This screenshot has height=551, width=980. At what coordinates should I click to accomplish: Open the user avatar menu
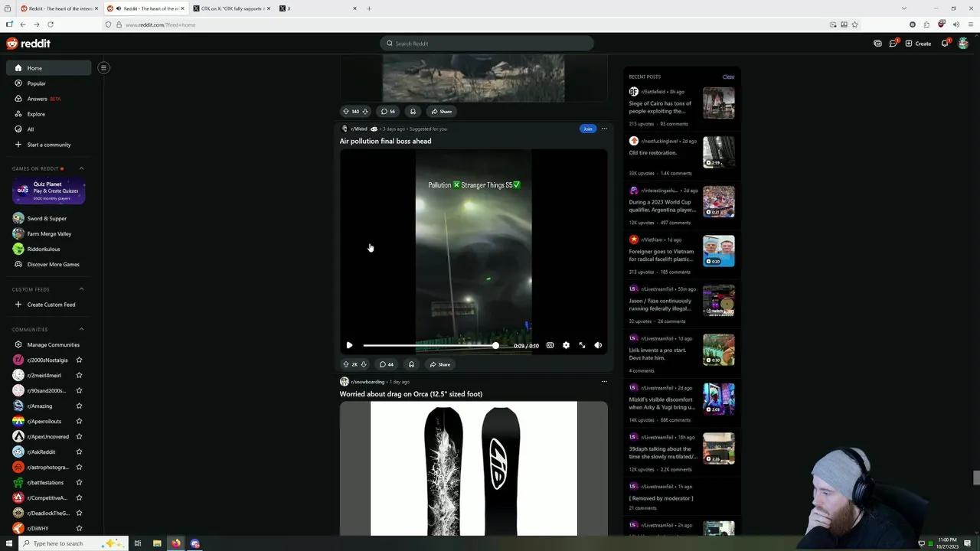point(963,44)
